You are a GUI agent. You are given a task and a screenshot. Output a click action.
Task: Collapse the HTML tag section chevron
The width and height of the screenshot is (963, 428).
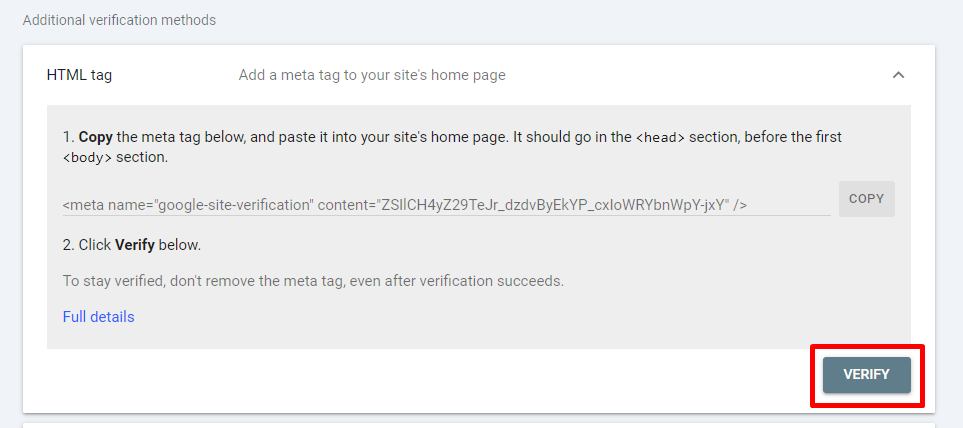pyautogui.click(x=898, y=75)
